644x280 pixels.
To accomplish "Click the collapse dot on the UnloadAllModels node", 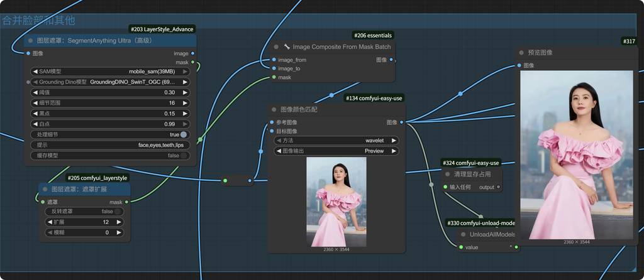I will coord(464,234).
